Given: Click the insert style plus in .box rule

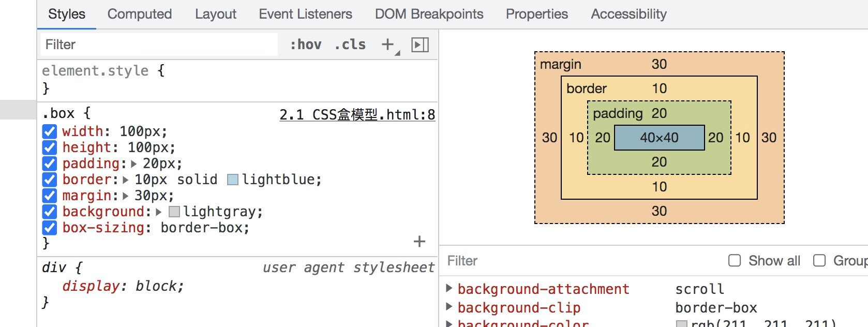Looking at the screenshot, I should coord(420,242).
